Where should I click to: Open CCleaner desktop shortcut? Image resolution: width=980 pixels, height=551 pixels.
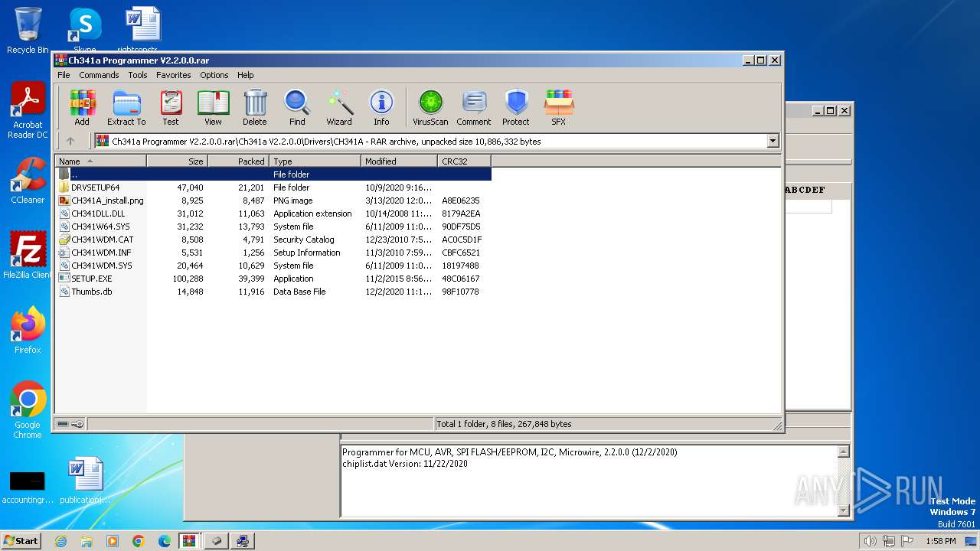point(28,181)
